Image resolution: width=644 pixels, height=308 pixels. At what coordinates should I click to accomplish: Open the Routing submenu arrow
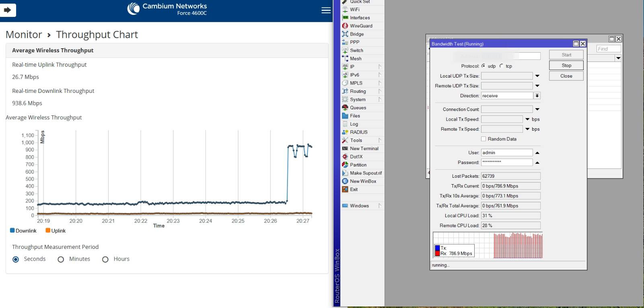(379, 91)
